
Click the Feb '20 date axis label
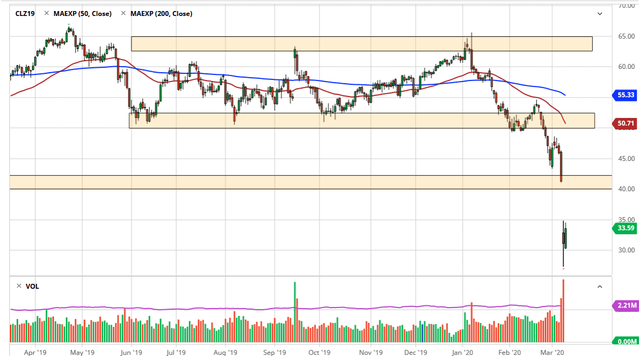tap(509, 352)
